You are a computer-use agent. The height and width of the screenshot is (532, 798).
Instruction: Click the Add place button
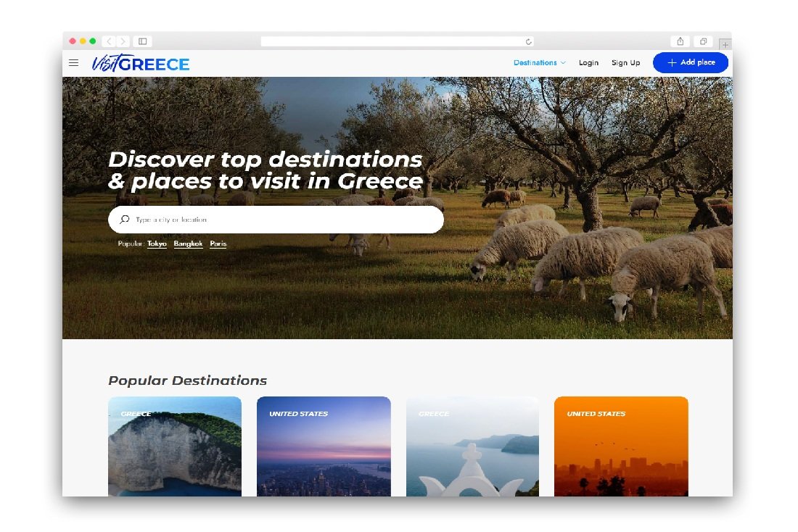[690, 62]
